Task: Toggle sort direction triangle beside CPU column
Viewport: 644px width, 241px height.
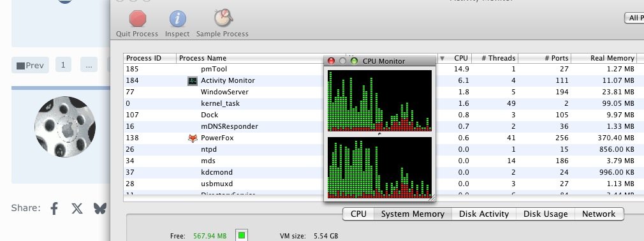Action: click(x=442, y=58)
